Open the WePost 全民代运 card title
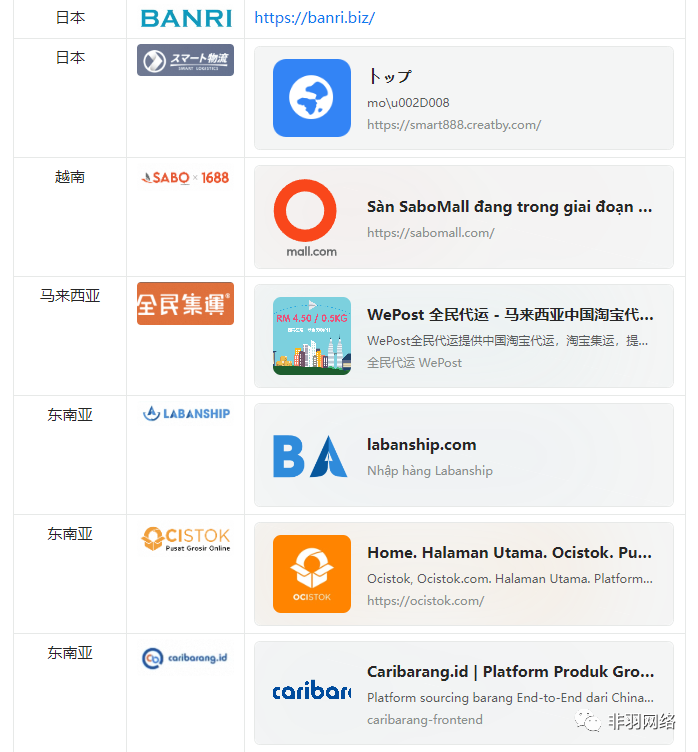Image resolution: width=698 pixels, height=752 pixels. click(x=510, y=315)
